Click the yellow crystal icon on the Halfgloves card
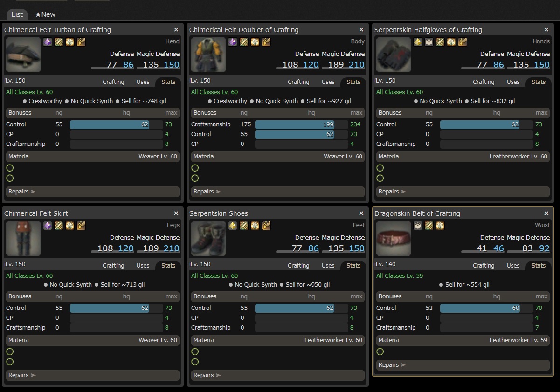This screenshot has width=560, height=392. (418, 42)
